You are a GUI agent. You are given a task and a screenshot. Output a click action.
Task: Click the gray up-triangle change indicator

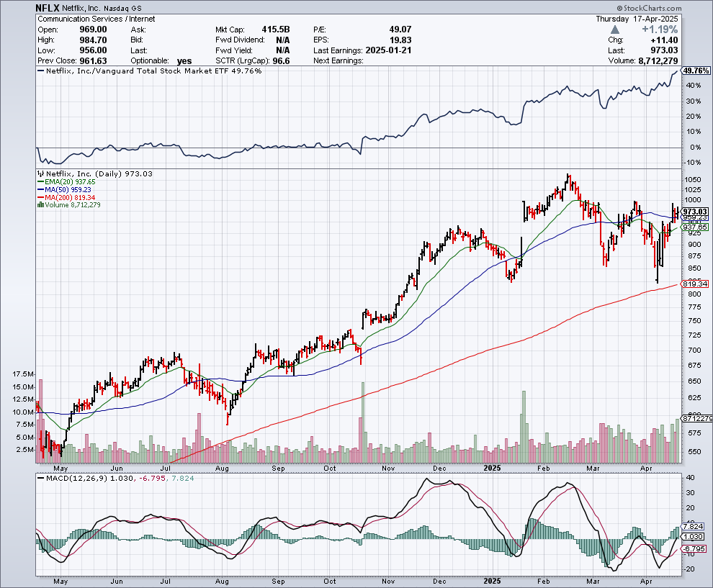(615, 30)
